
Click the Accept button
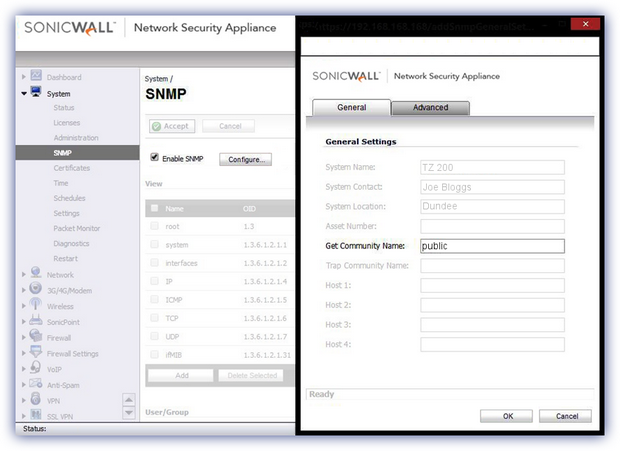(x=172, y=126)
